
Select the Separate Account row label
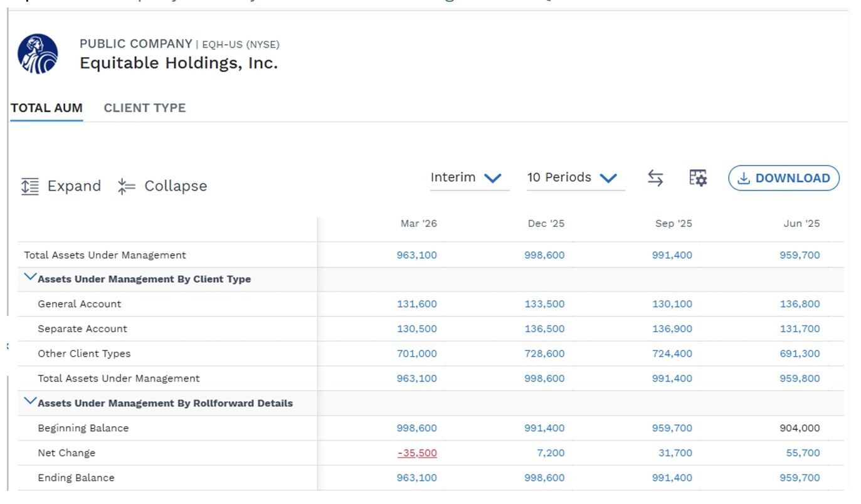(82, 329)
